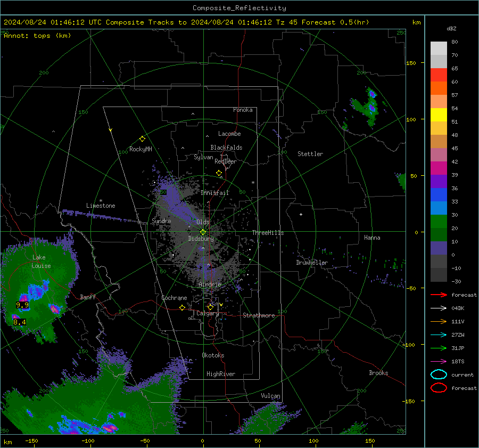Click the yellow diamond marker below RedDeer
Image resolution: width=479 pixels, height=448 pixels.
click(x=219, y=173)
